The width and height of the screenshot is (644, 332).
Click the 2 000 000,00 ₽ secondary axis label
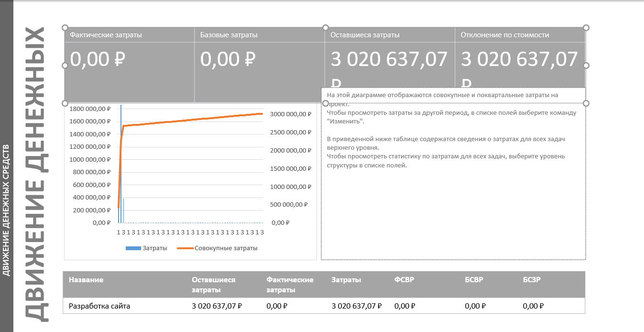click(x=291, y=150)
